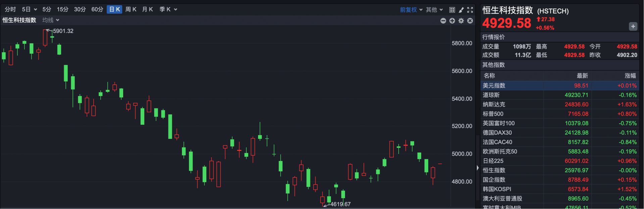The height and width of the screenshot is (209, 644).
Task: Click the 4619.67 low marker on chart
Action: [x=340, y=204]
